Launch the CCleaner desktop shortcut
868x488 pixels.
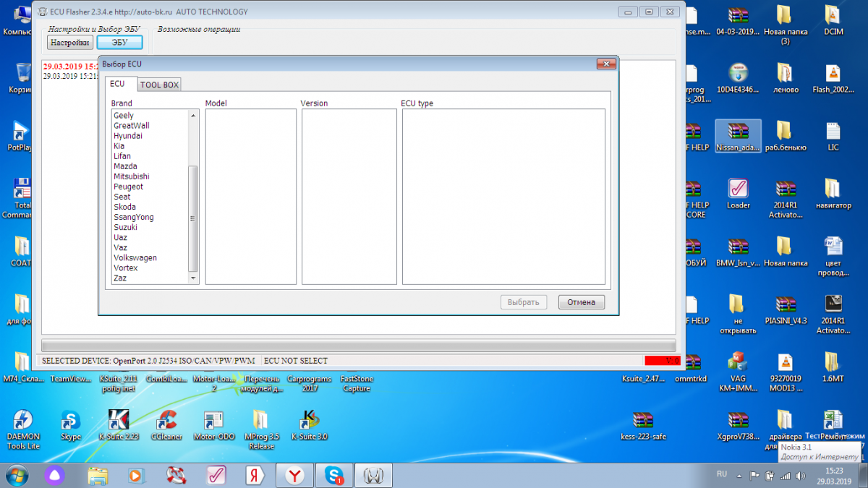click(x=166, y=425)
